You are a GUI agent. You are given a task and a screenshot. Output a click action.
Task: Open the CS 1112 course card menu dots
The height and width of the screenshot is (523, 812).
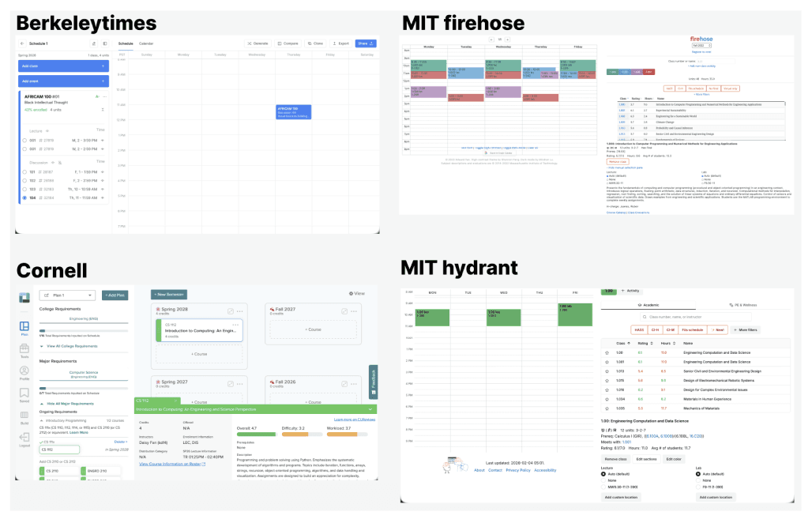(235, 325)
